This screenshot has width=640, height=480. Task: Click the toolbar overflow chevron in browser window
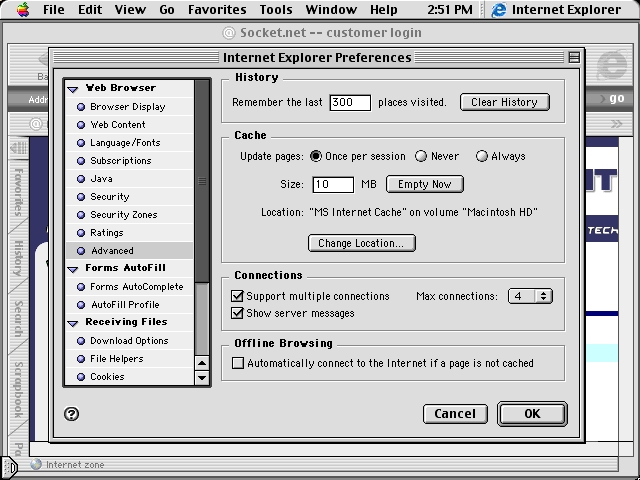(x=616, y=124)
